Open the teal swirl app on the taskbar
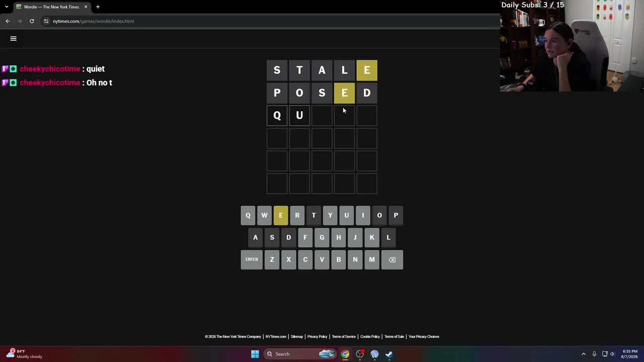This screenshot has height=362, width=644. (x=374, y=354)
